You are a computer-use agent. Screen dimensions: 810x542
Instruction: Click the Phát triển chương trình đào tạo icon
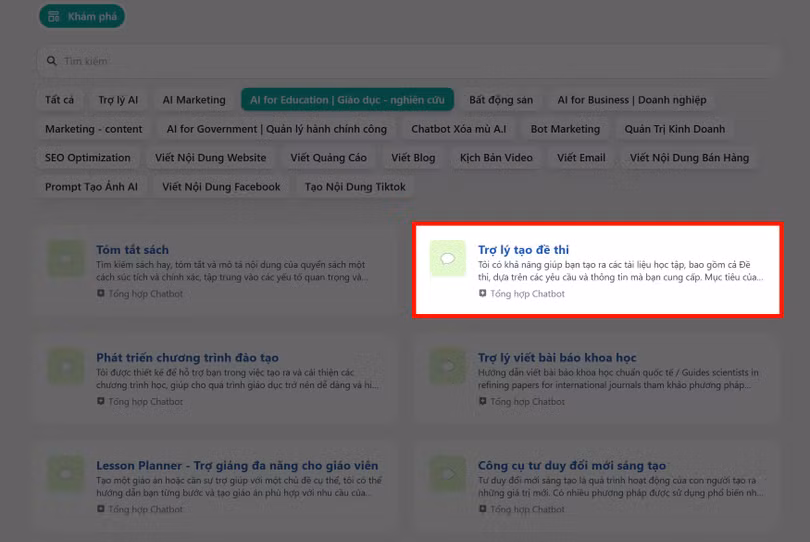click(x=66, y=367)
